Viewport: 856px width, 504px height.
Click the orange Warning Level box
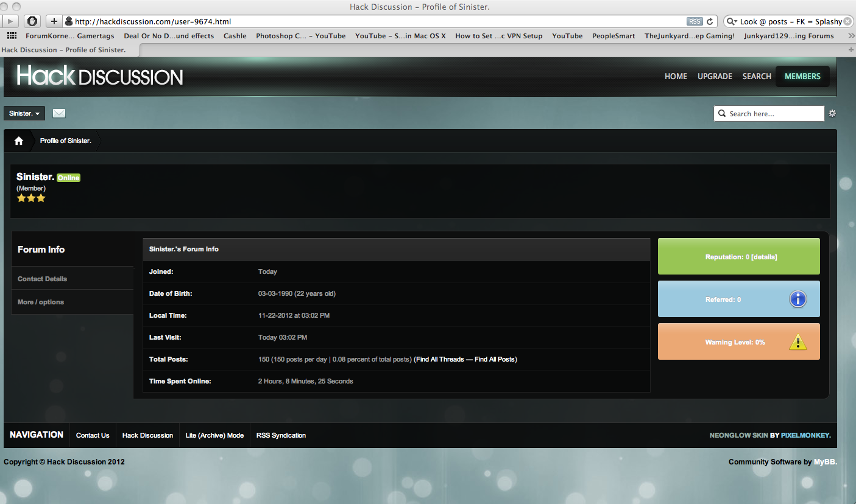(739, 341)
